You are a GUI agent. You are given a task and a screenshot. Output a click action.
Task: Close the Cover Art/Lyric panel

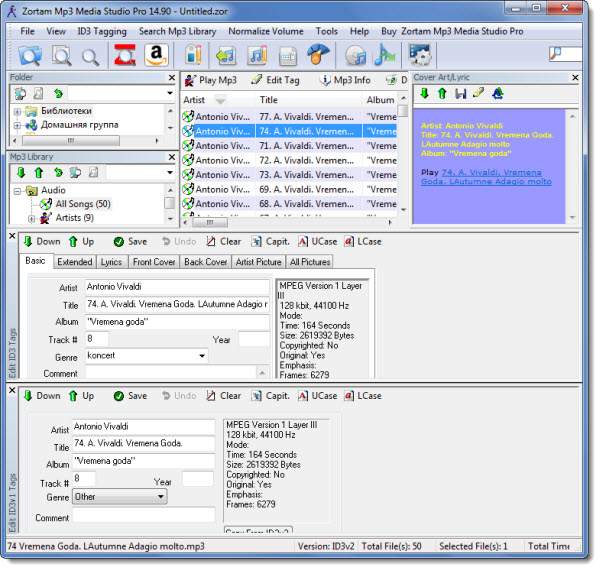tap(575, 77)
